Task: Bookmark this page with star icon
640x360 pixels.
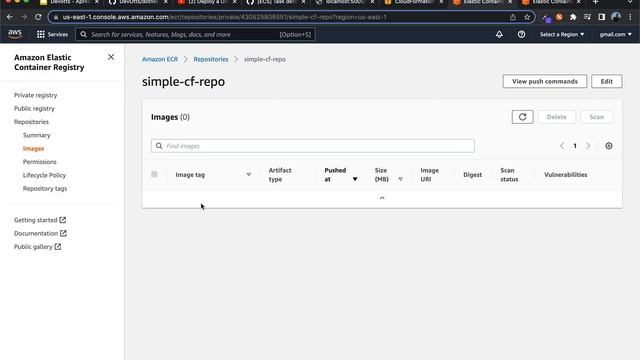Action: (x=527, y=17)
